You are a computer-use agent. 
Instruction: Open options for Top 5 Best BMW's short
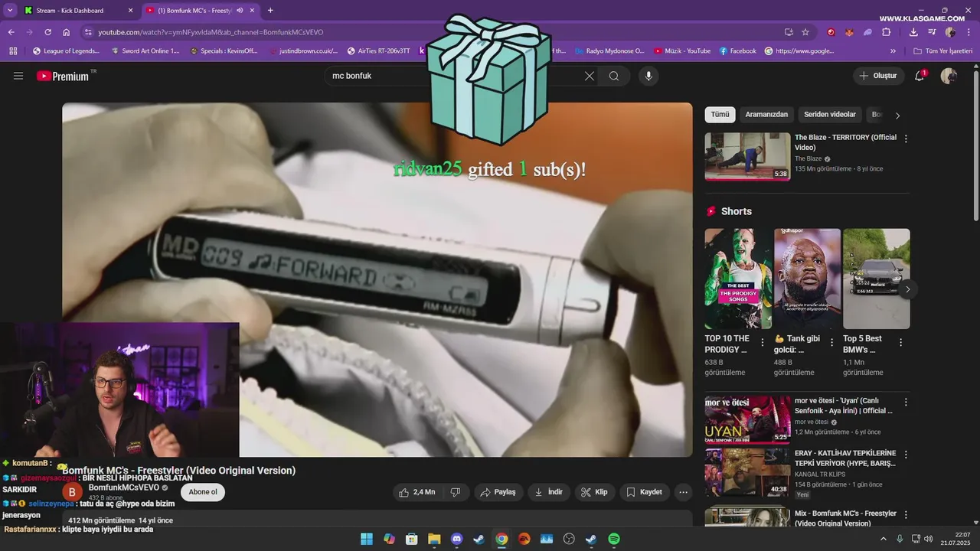900,343
